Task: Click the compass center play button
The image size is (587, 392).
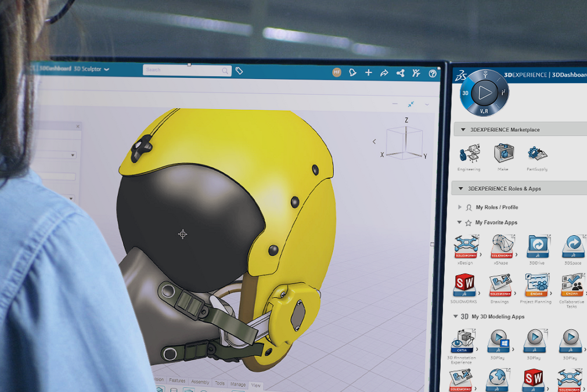Action: [484, 92]
